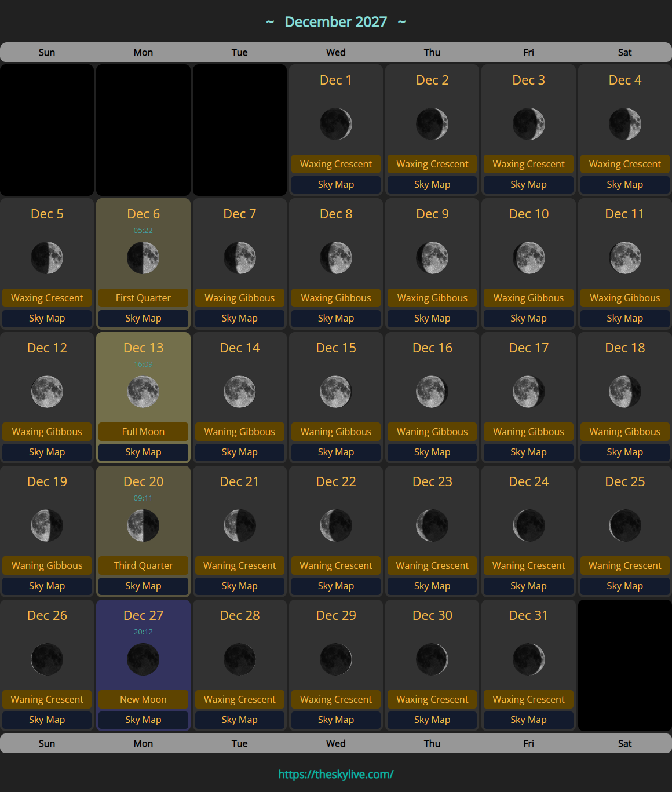Click the 20:12 time on Dec 27
The width and height of the screenshot is (672, 792).
143,632
